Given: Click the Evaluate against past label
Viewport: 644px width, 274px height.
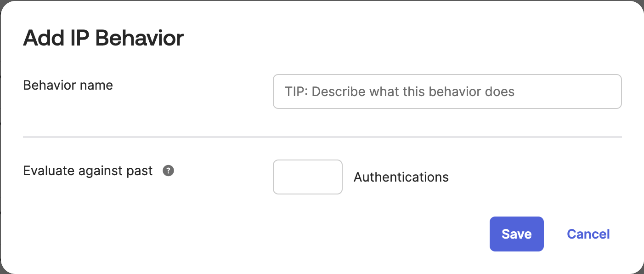Looking at the screenshot, I should (88, 171).
